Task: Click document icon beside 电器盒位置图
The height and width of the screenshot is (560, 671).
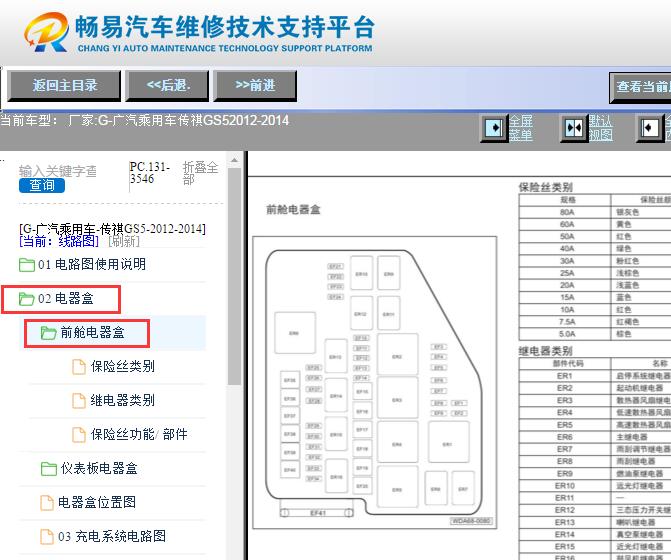Action: pos(47,503)
